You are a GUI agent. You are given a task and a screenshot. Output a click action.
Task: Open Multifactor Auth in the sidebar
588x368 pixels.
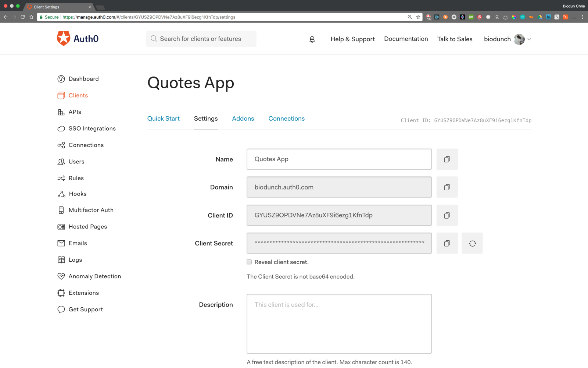86,210
